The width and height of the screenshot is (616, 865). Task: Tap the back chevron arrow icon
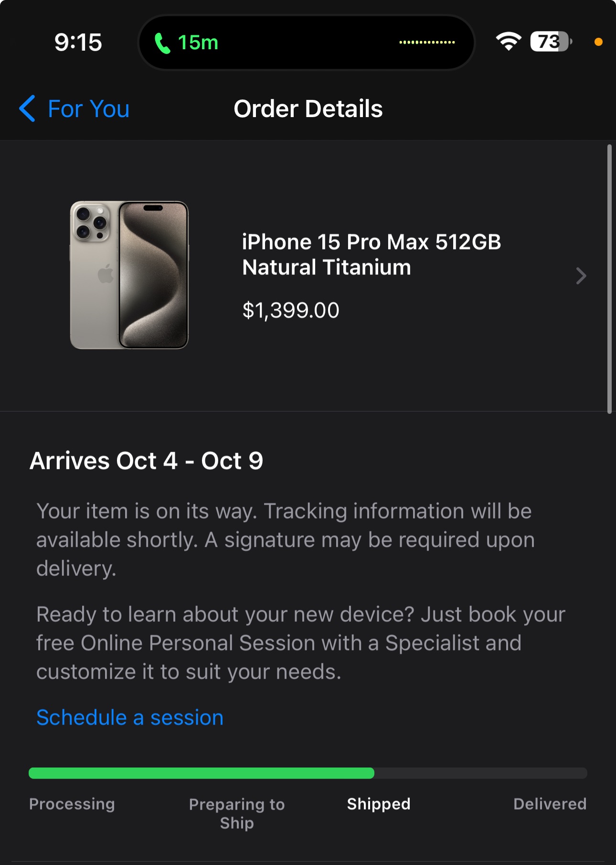27,108
